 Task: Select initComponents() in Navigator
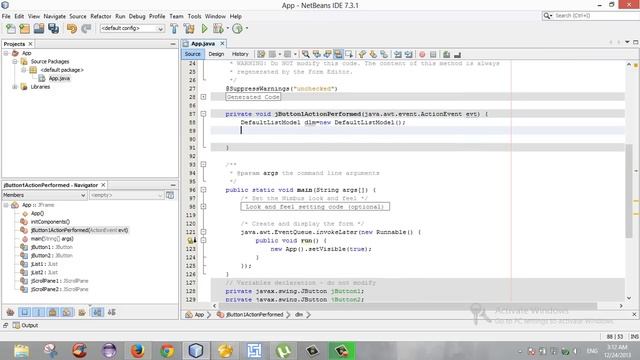coord(50,222)
